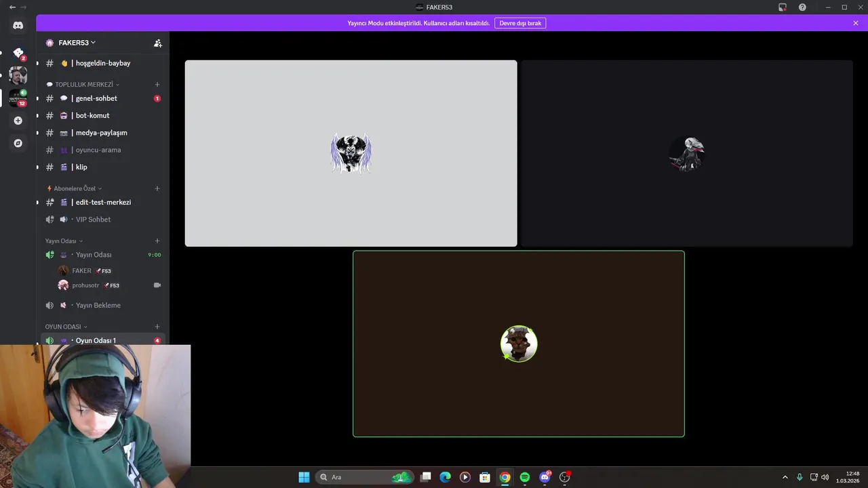Image resolution: width=868 pixels, height=488 pixels.
Task: Open the klip channel
Action: pyautogui.click(x=103, y=167)
